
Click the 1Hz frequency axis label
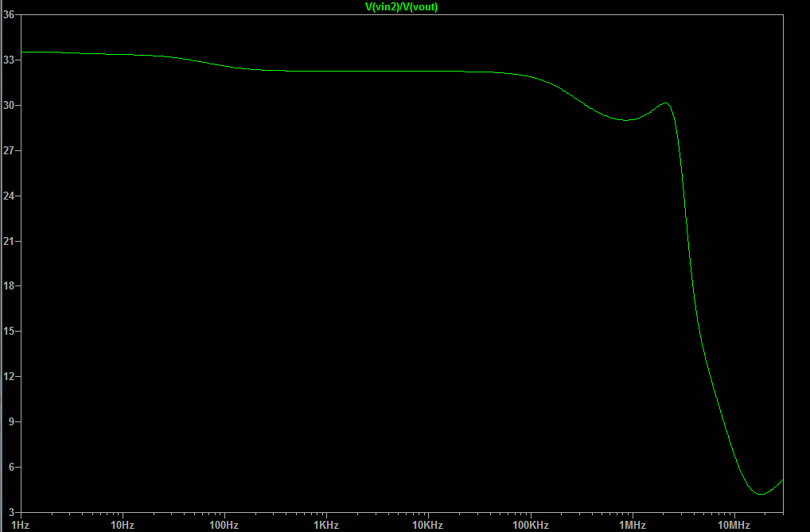click(20, 526)
